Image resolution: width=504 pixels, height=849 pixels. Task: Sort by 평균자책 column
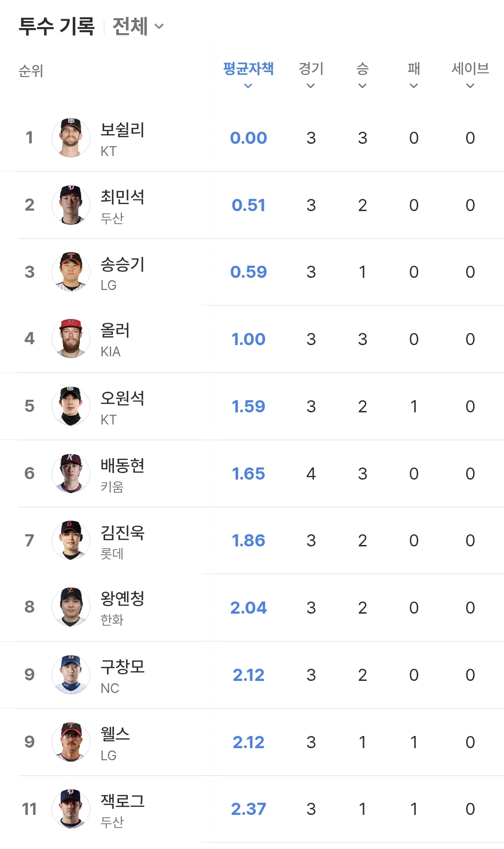click(x=248, y=74)
